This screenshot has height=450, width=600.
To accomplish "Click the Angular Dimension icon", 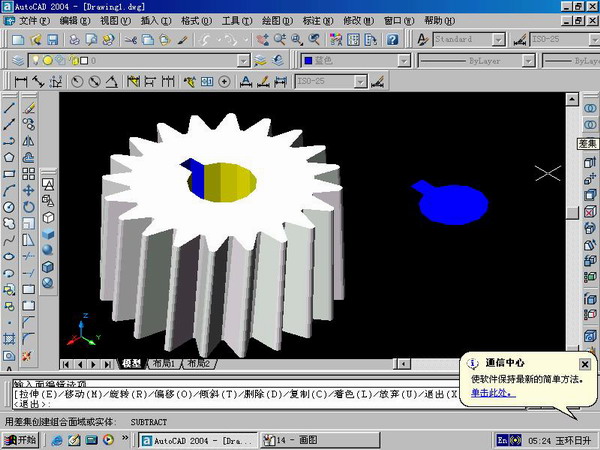I will (111, 82).
